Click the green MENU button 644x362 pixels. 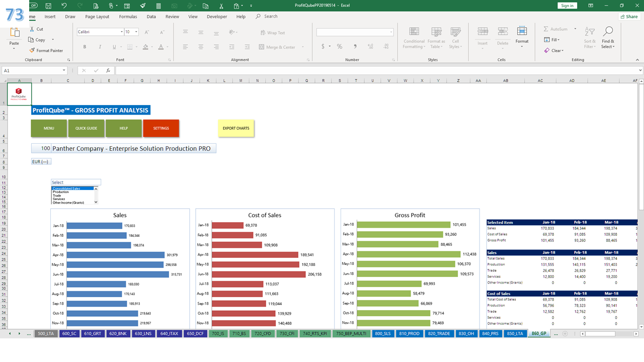click(49, 128)
